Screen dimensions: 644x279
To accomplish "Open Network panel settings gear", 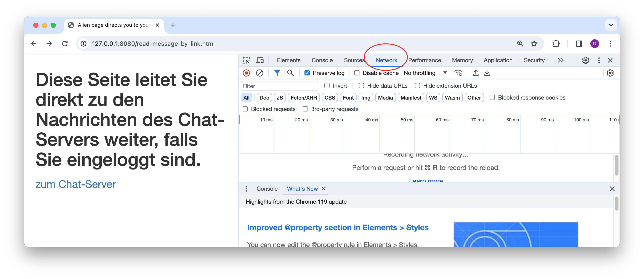I will pyautogui.click(x=610, y=73).
